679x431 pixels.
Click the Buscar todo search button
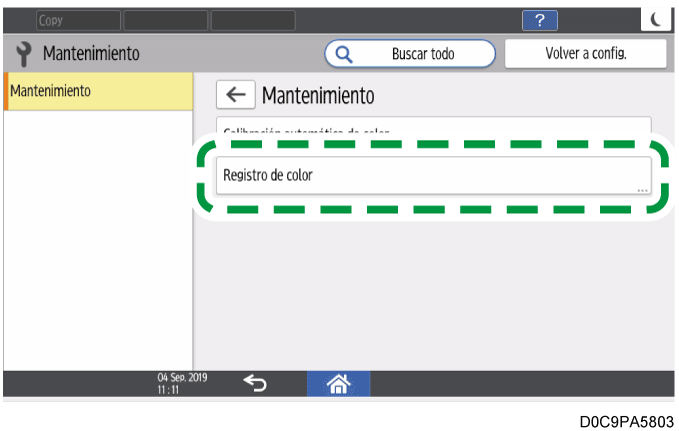click(410, 54)
